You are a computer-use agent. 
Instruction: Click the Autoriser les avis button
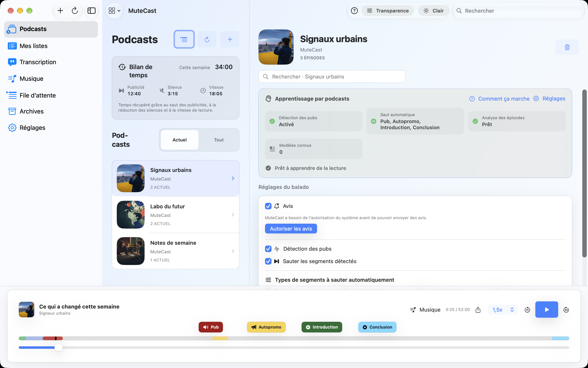pos(291,229)
